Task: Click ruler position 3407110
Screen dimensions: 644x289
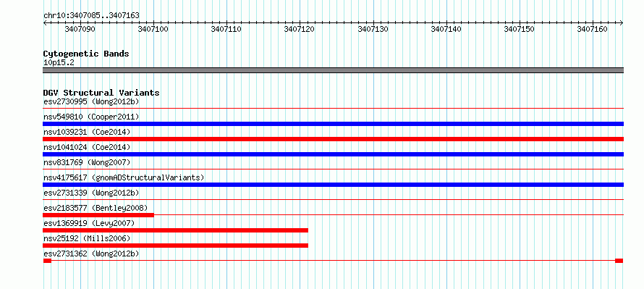Action: click(x=226, y=29)
